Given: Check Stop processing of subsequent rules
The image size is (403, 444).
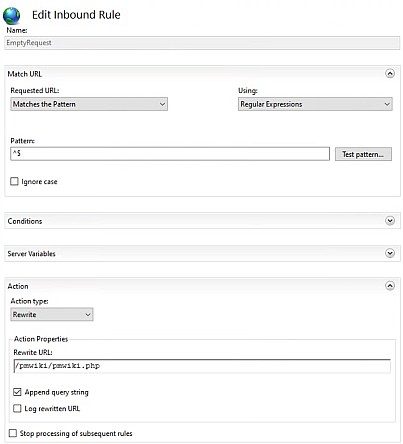Looking at the screenshot, I should click(13, 433).
